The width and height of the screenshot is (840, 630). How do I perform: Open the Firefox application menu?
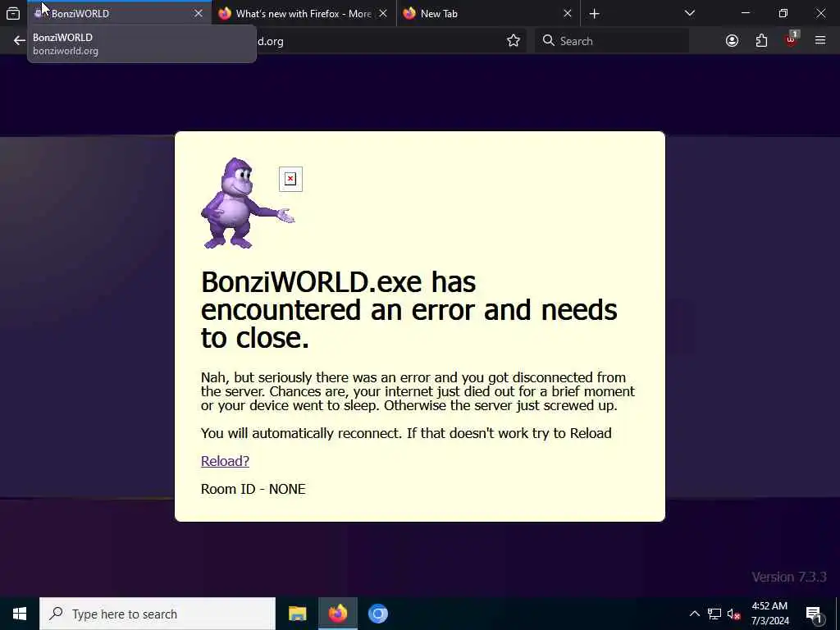820,41
